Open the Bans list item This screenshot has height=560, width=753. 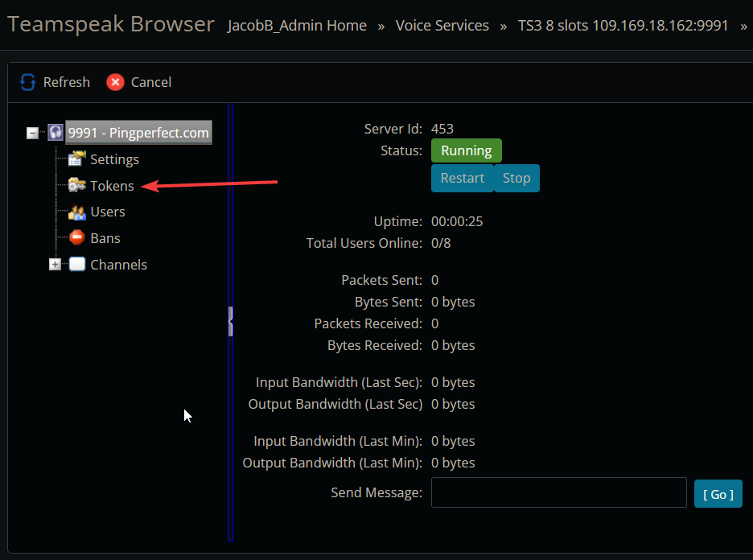(x=105, y=238)
